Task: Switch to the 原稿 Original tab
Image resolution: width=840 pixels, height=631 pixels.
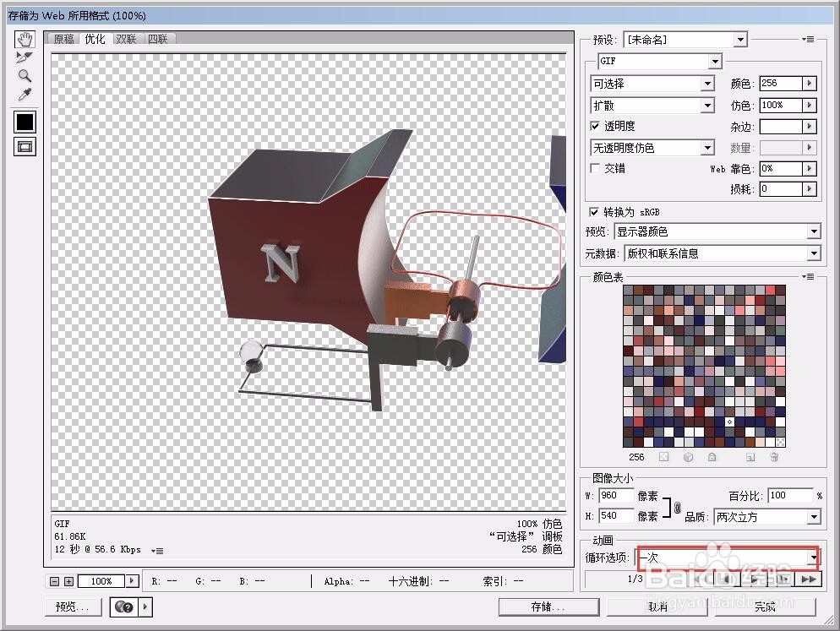Action: 63,39
